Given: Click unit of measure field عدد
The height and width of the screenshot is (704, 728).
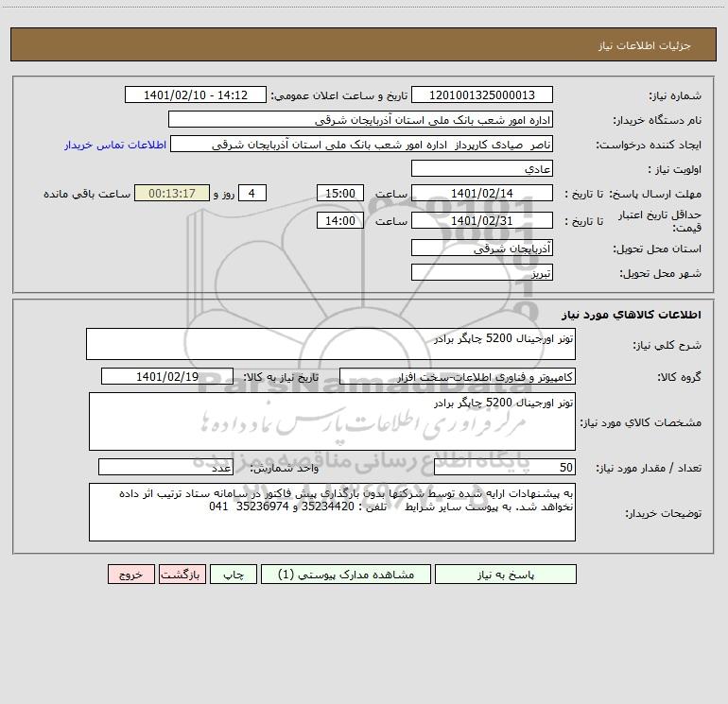Looking at the screenshot, I should coord(165,467).
